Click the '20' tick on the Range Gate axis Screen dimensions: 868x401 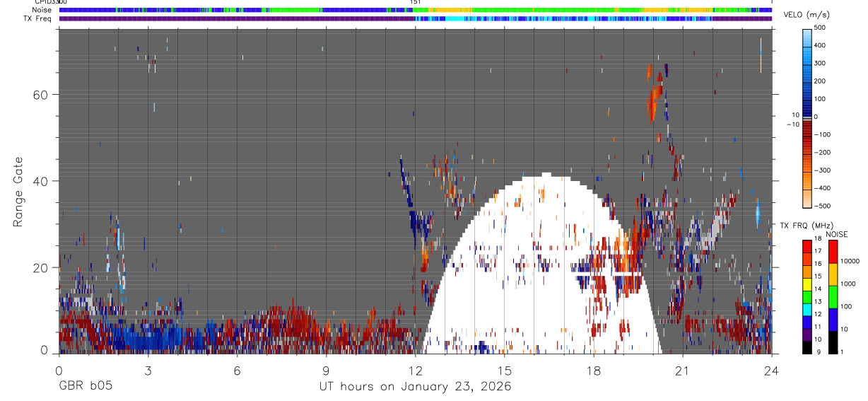tap(41, 267)
